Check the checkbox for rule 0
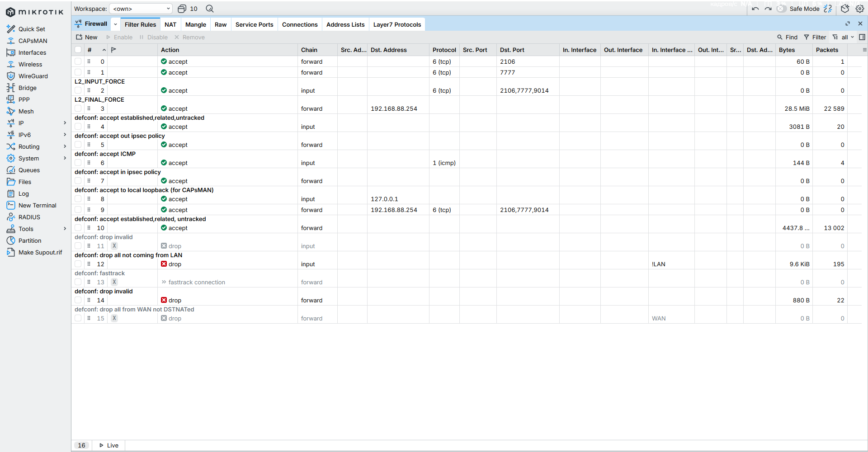 click(x=78, y=61)
